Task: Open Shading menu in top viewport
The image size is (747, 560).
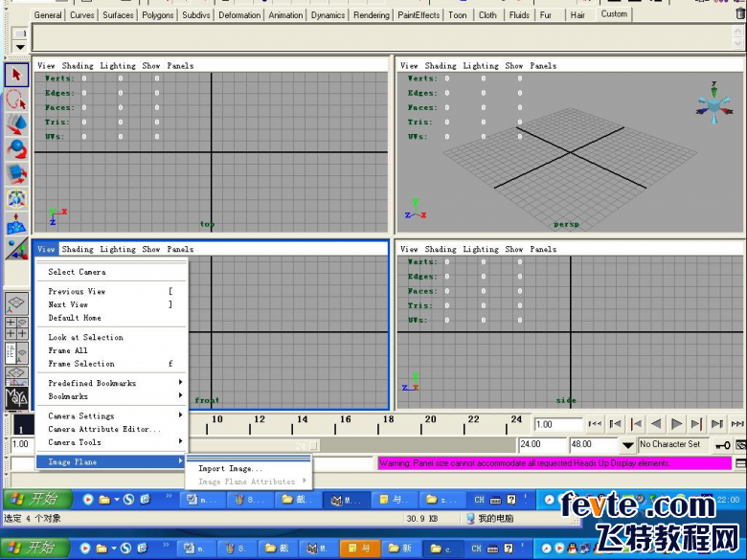Action: pyautogui.click(x=78, y=66)
